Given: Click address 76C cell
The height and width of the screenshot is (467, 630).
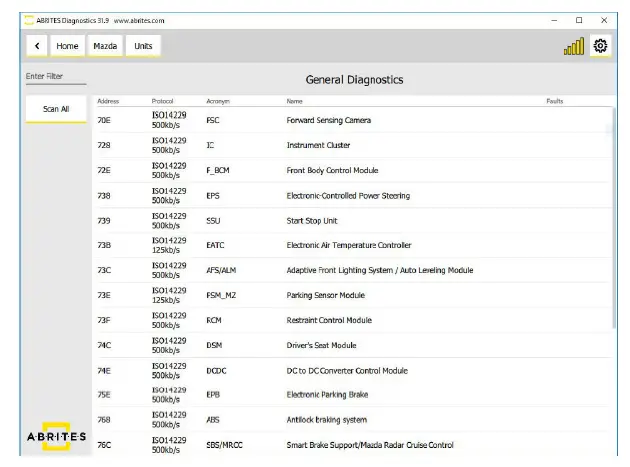Looking at the screenshot, I should 104,445.
